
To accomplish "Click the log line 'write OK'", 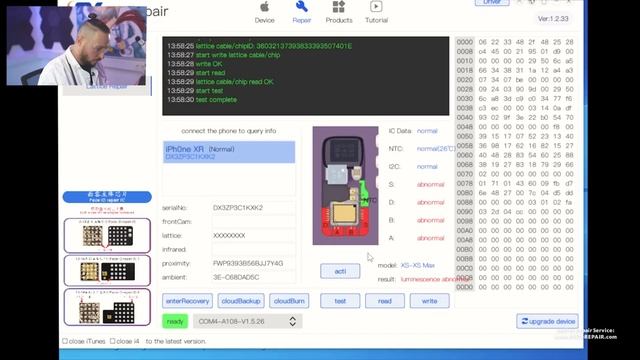I will [209, 64].
